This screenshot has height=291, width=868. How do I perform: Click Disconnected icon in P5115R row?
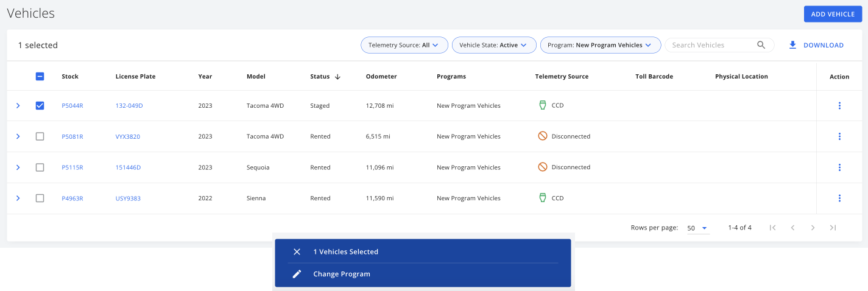tap(542, 167)
